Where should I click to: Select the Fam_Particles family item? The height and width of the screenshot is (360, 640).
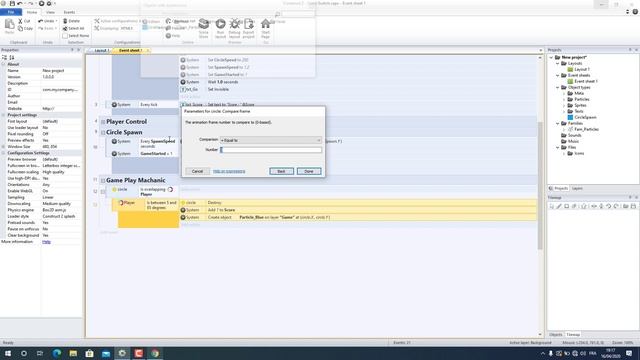(586, 129)
